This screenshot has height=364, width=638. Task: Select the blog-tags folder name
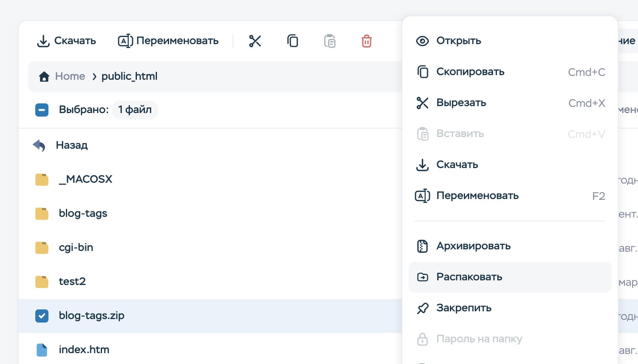(83, 213)
